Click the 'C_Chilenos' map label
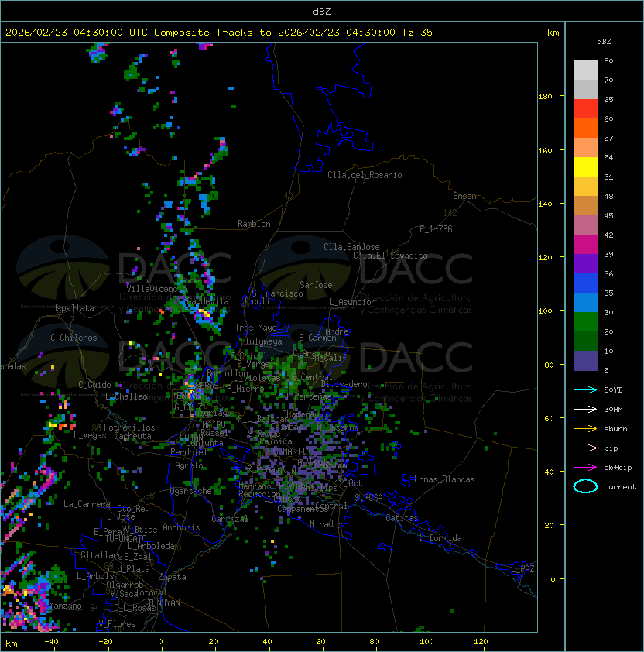644x652 pixels. (x=74, y=338)
